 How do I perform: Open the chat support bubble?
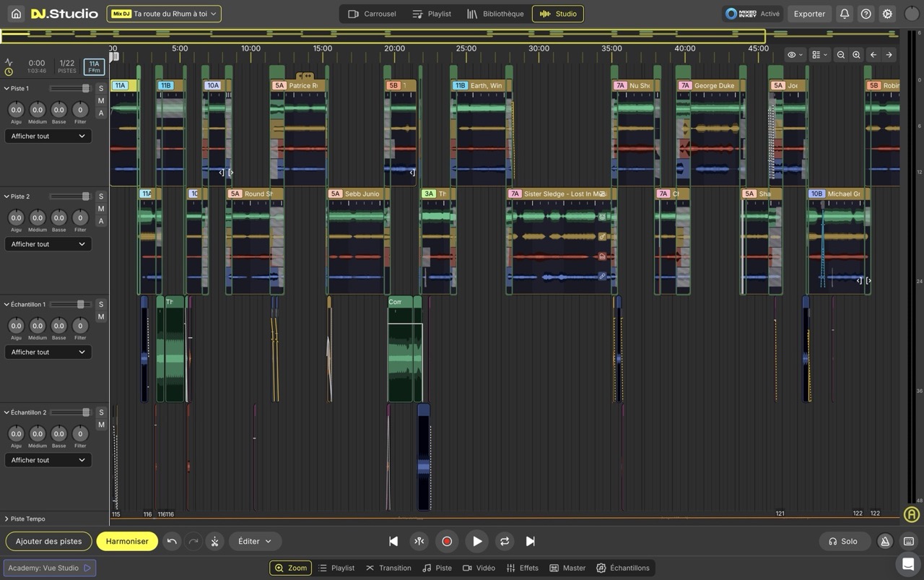click(907, 564)
